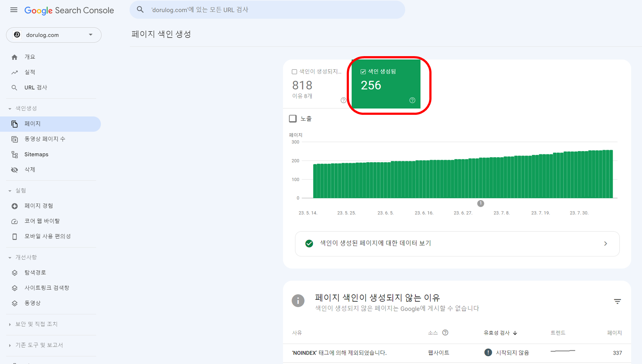This screenshot has width=642, height=364.
Task: Click the layers icon next to 탐색경로
Action: (14, 273)
